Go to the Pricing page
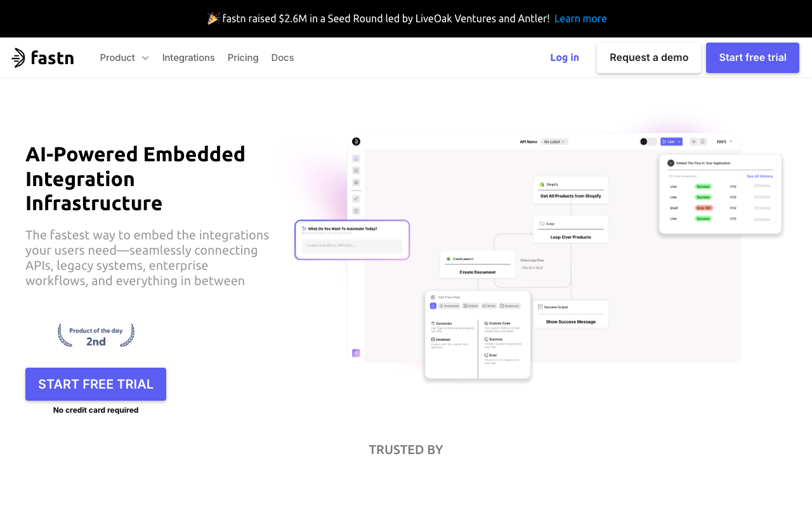812x508 pixels. pos(243,58)
